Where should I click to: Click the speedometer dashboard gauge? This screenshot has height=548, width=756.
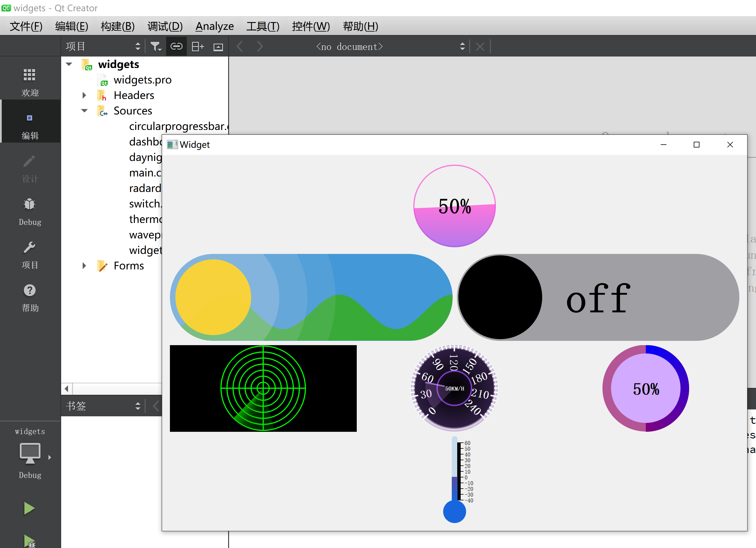pyautogui.click(x=454, y=388)
